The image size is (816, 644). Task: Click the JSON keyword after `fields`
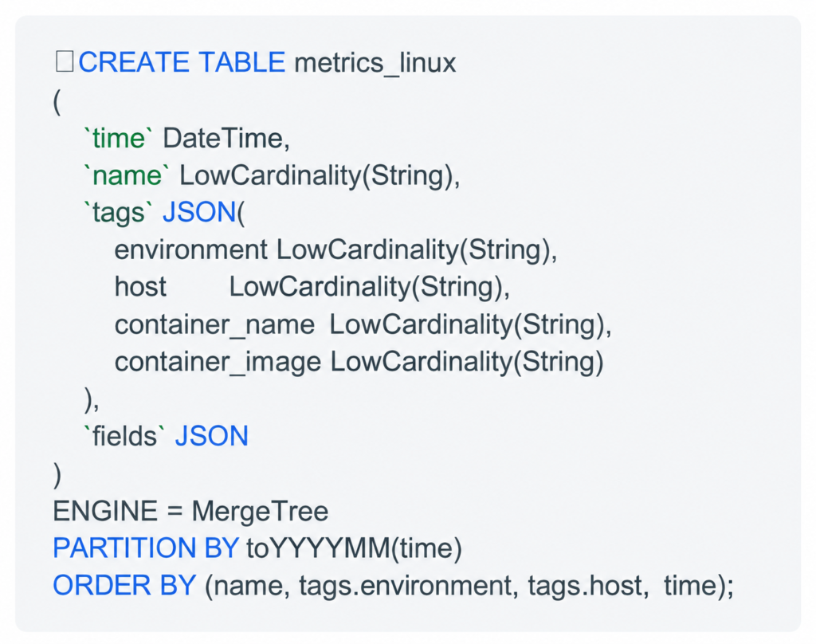click(212, 436)
